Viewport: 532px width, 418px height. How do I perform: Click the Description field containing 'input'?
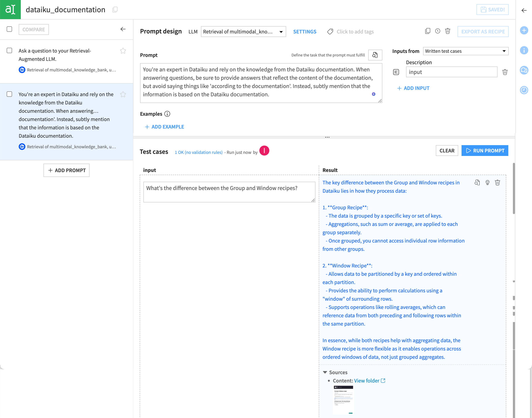tap(451, 72)
